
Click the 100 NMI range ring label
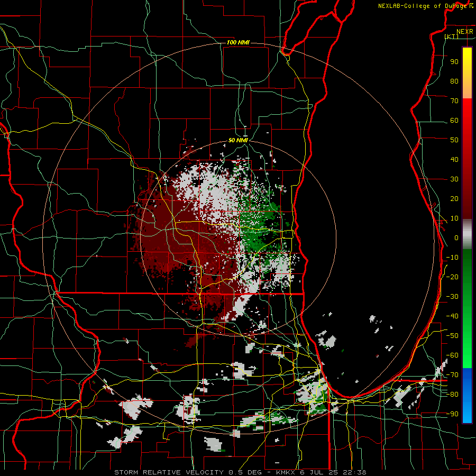coord(238,42)
